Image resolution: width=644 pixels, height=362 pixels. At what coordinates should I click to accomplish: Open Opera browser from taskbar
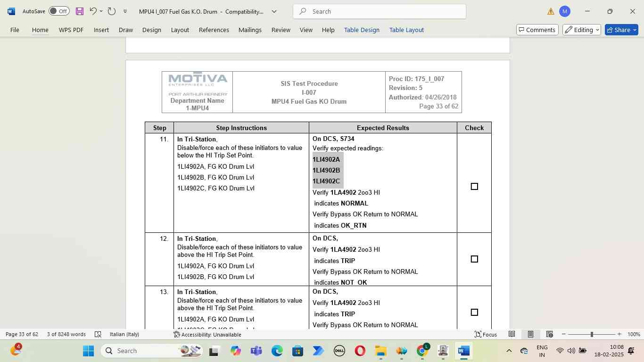pos(360,351)
